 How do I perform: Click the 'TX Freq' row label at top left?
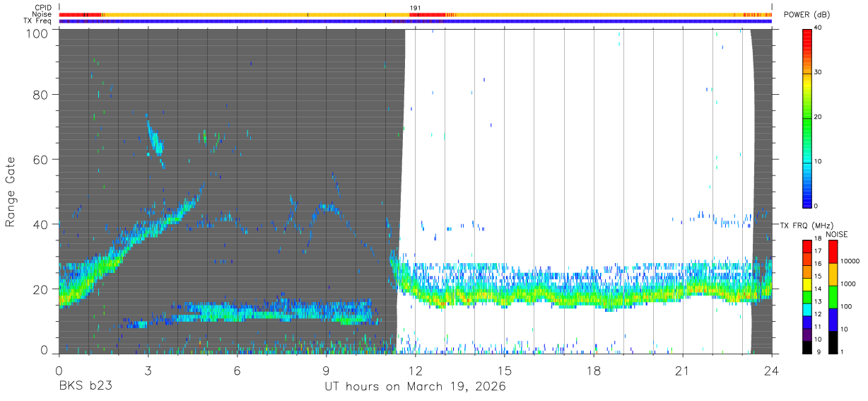coord(38,21)
